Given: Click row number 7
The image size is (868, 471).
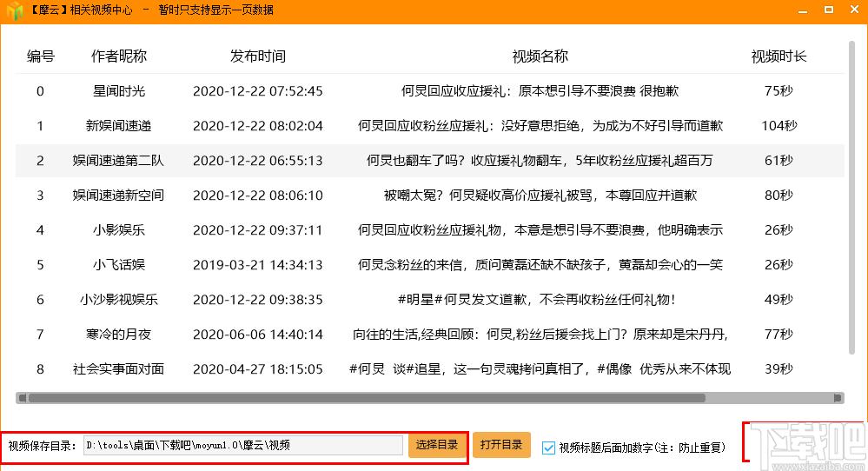Looking at the screenshot, I should pos(40,335).
